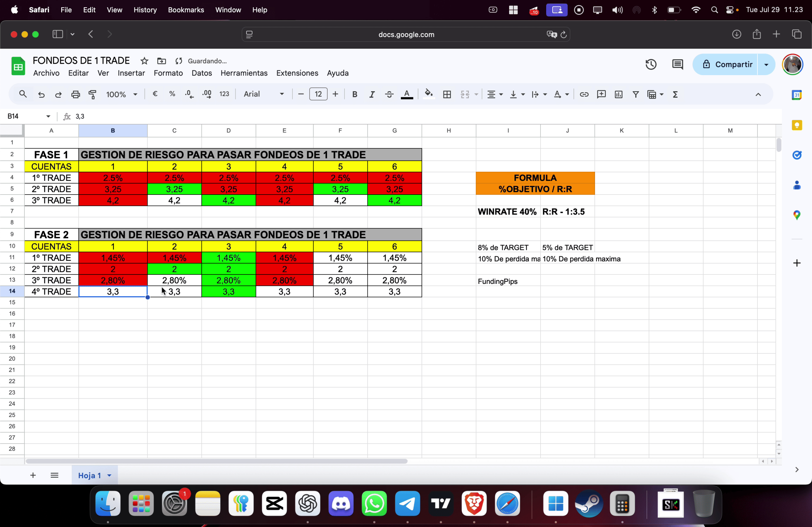The image size is (812, 527).
Task: Expand Hoja 1 sheet tab options
Action: (x=109, y=475)
